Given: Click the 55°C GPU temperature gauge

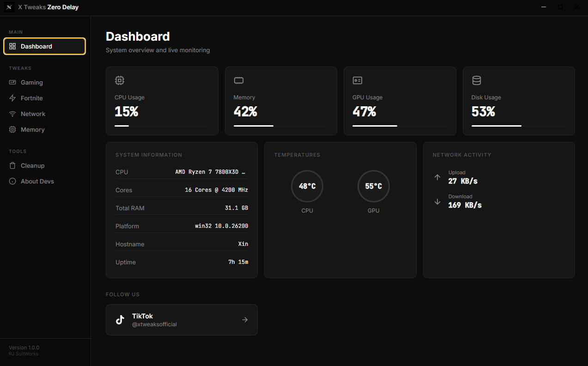Looking at the screenshot, I should (x=374, y=186).
